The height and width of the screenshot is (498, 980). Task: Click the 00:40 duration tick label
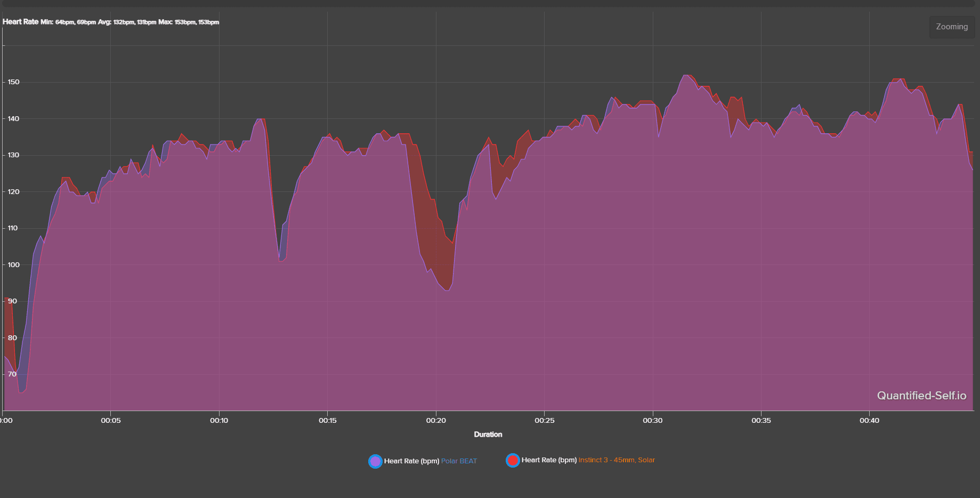(x=870, y=421)
